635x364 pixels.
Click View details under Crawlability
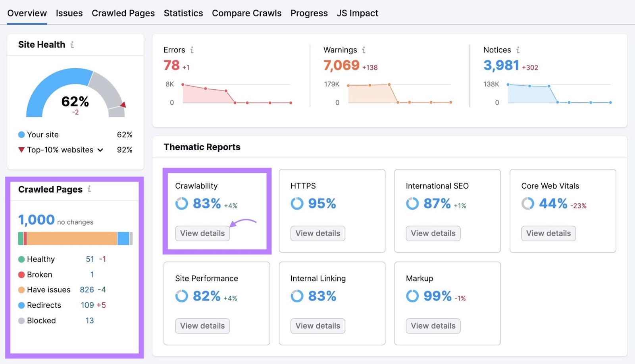coord(202,233)
